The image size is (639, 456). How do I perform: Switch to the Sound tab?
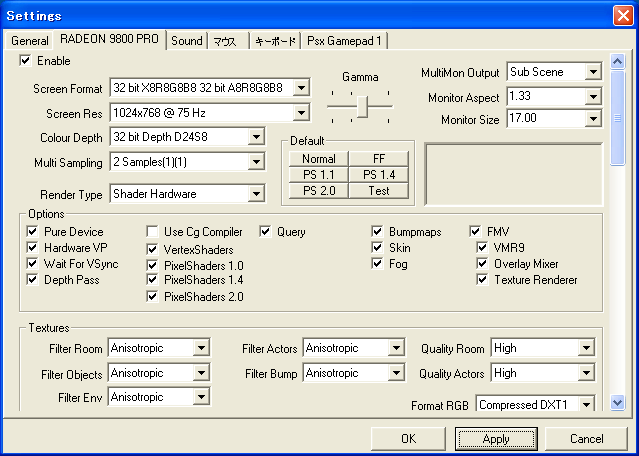coord(186,41)
